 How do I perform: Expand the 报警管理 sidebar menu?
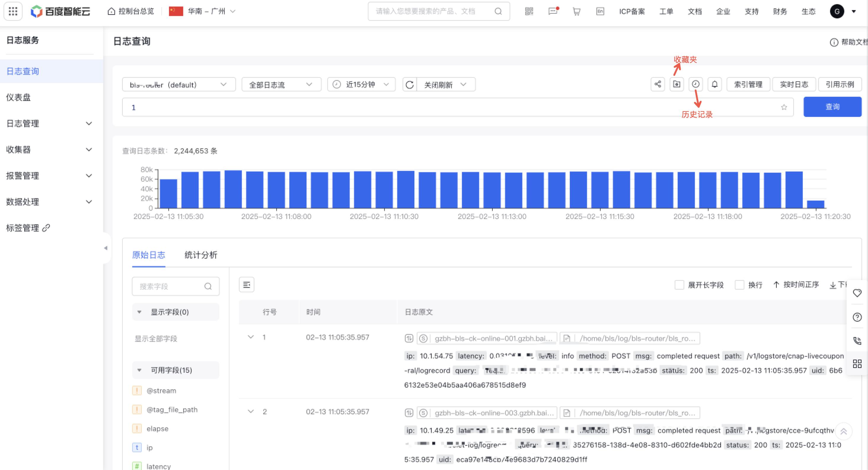tap(49, 176)
